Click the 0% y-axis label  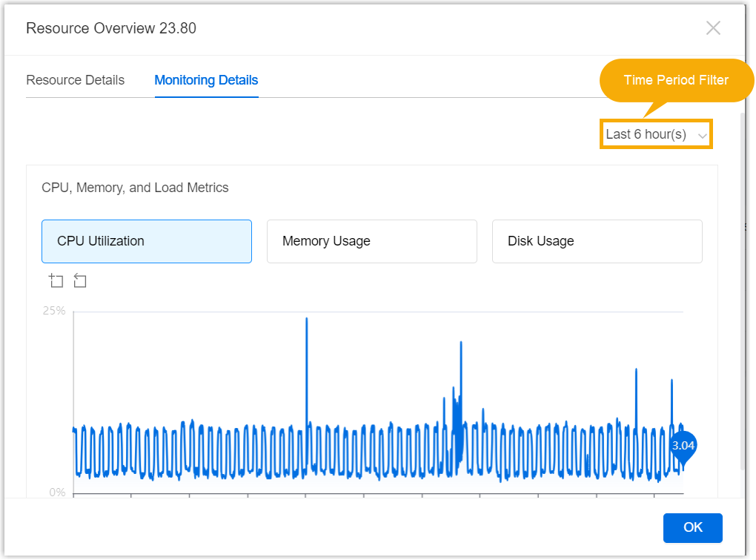click(57, 493)
